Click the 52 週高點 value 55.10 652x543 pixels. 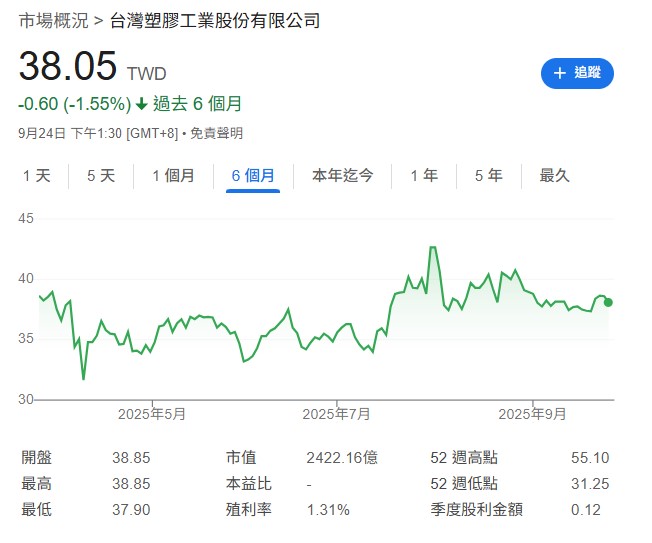pyautogui.click(x=590, y=458)
